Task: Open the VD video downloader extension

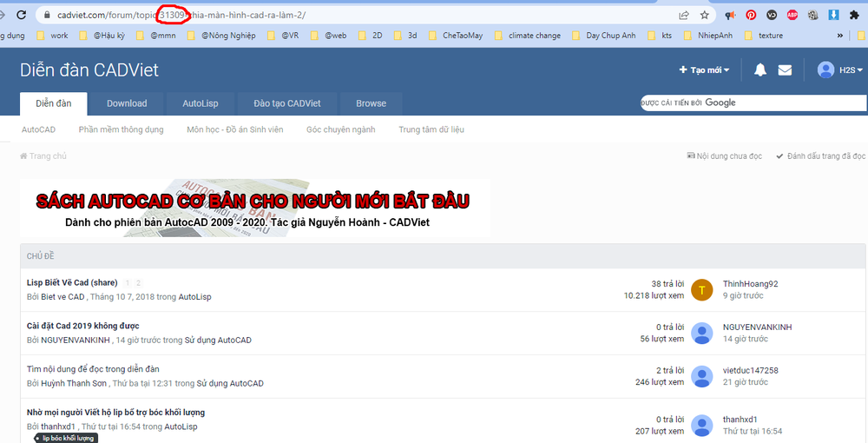Action: pyautogui.click(x=772, y=15)
